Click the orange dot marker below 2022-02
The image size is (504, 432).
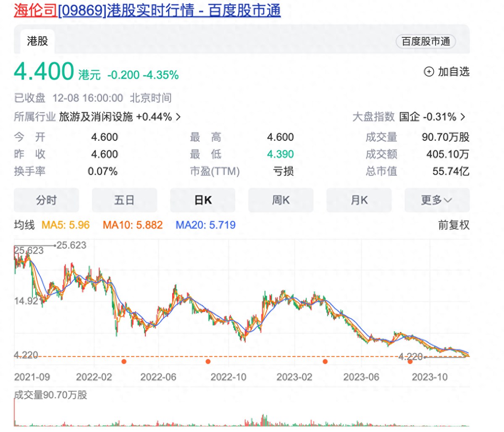124,361
